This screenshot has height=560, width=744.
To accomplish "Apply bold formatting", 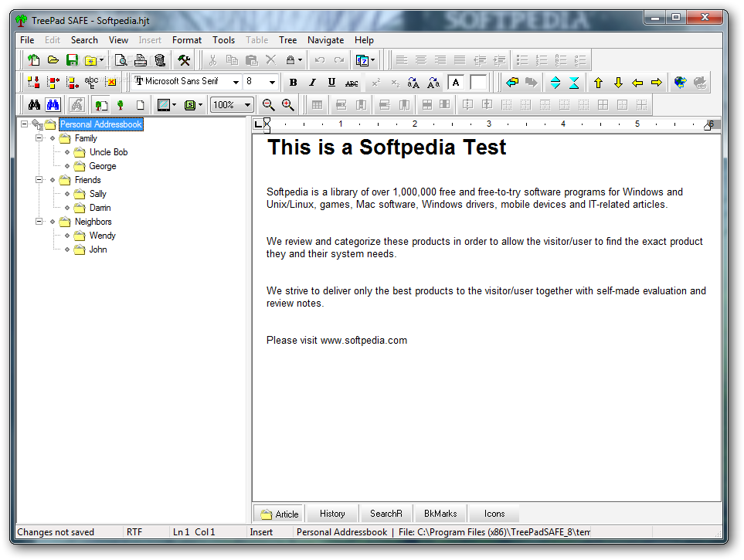I will point(294,83).
